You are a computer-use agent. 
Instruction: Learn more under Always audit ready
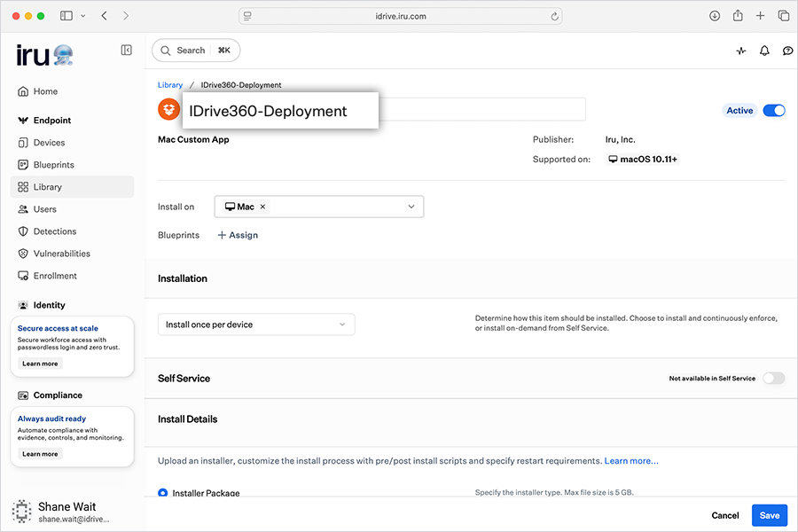point(40,454)
